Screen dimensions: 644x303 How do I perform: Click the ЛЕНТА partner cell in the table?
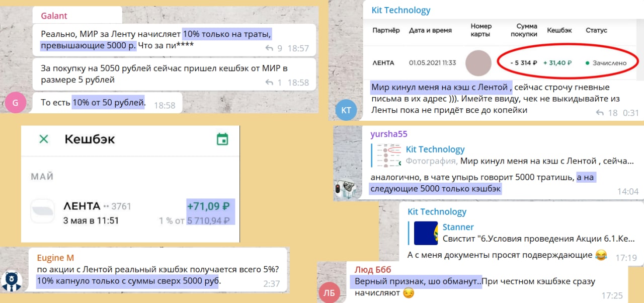[x=383, y=63]
